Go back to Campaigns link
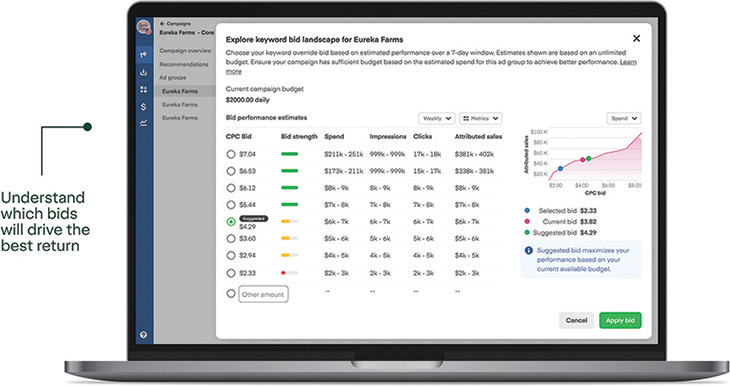Viewport: 730px width, 387px height. pos(175,23)
